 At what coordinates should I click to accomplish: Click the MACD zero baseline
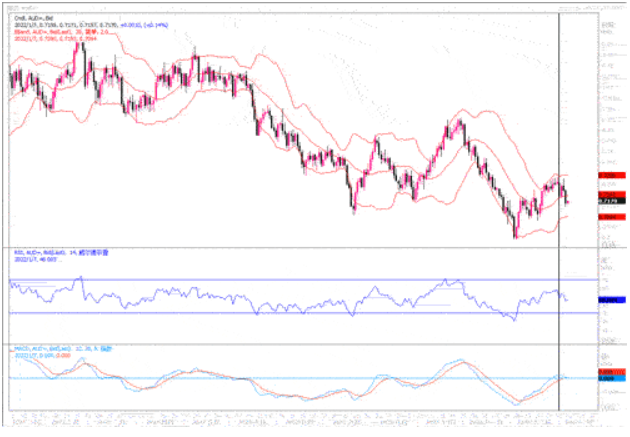coord(300,378)
